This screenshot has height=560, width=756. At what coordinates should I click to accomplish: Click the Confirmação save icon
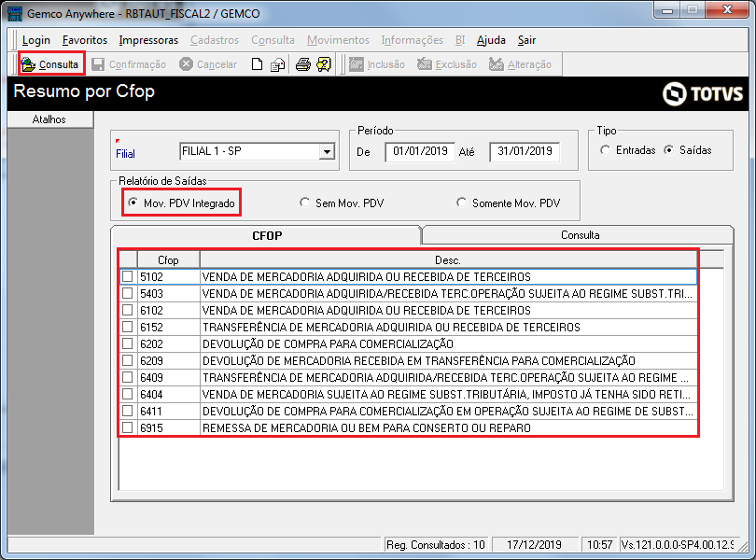point(98,64)
